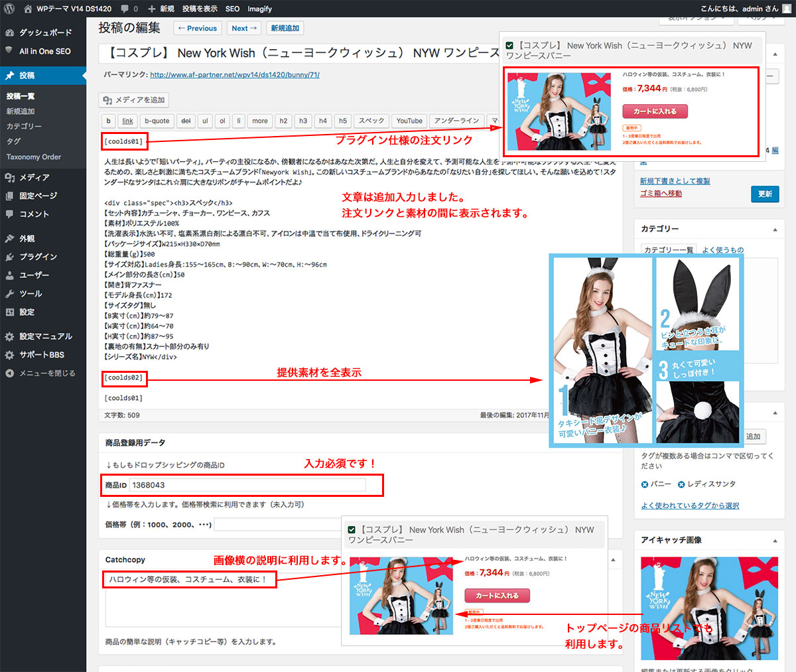
Task: Toggle the tag panel arrow above the 追加 button
Action: tap(775, 414)
